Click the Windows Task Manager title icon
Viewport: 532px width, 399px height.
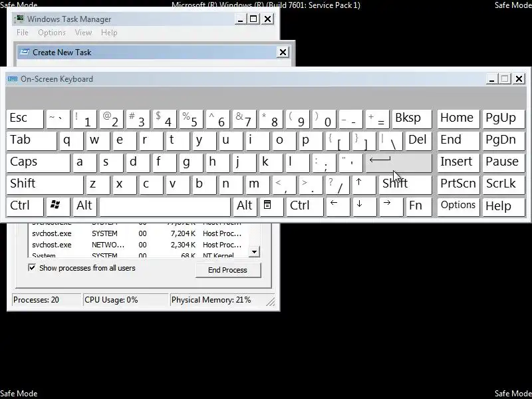pos(21,19)
